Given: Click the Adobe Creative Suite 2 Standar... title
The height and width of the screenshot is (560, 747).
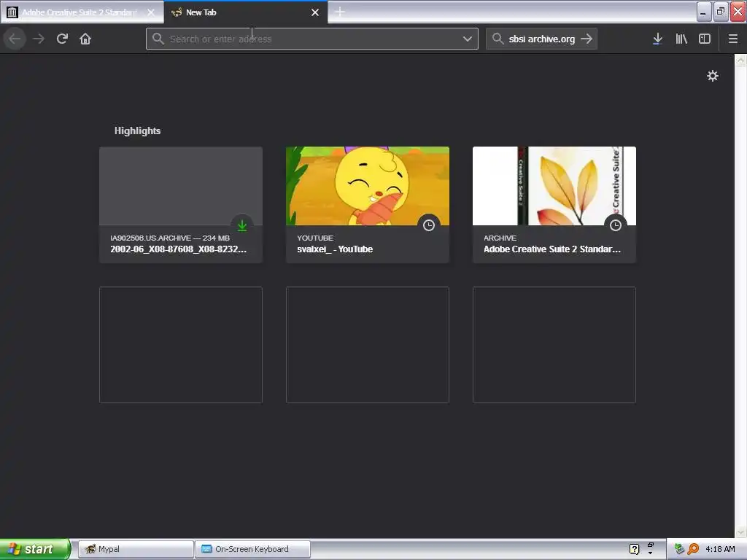Looking at the screenshot, I should coord(552,249).
